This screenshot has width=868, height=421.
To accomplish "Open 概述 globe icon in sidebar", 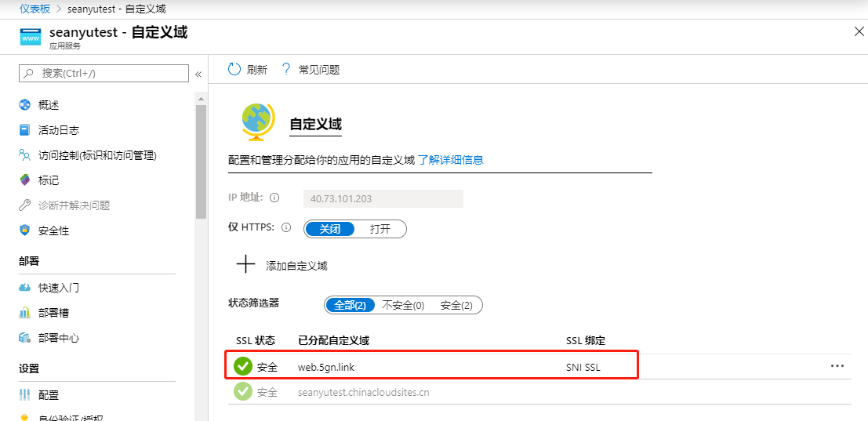I will coord(24,104).
